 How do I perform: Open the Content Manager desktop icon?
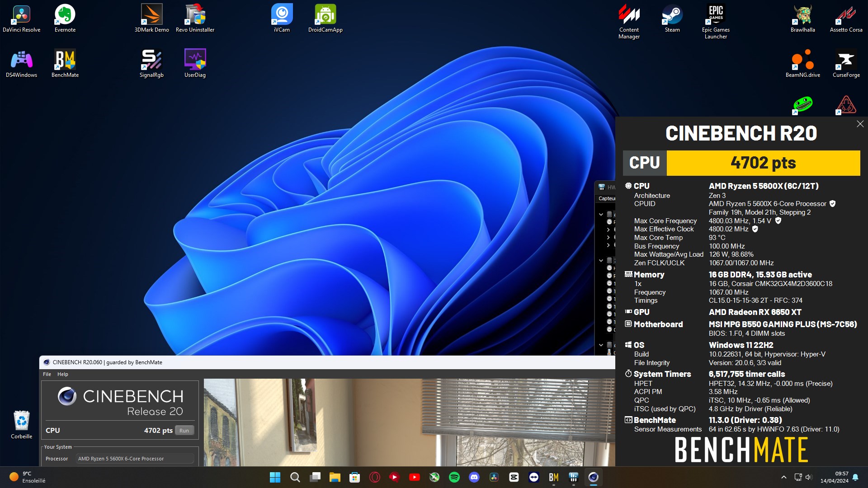point(629,22)
